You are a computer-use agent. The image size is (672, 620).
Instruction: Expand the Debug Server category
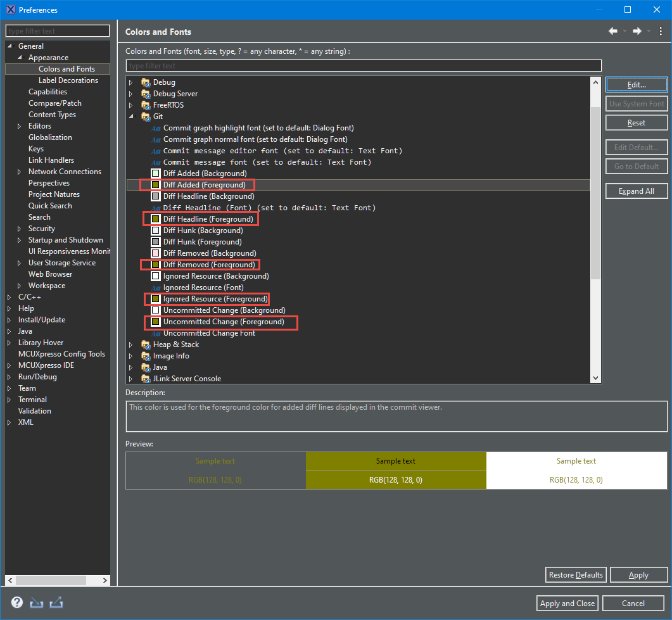tap(131, 94)
